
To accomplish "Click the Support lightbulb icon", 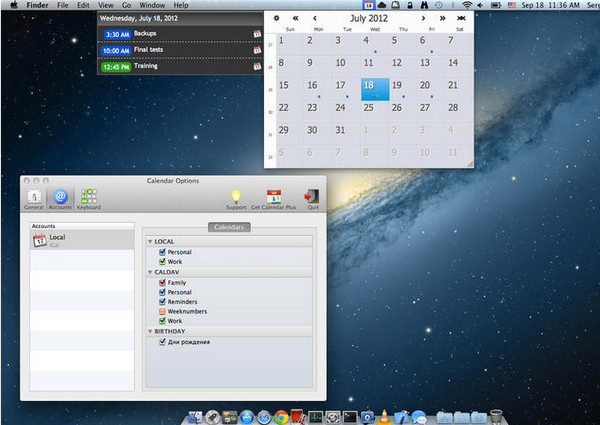I will point(236,199).
